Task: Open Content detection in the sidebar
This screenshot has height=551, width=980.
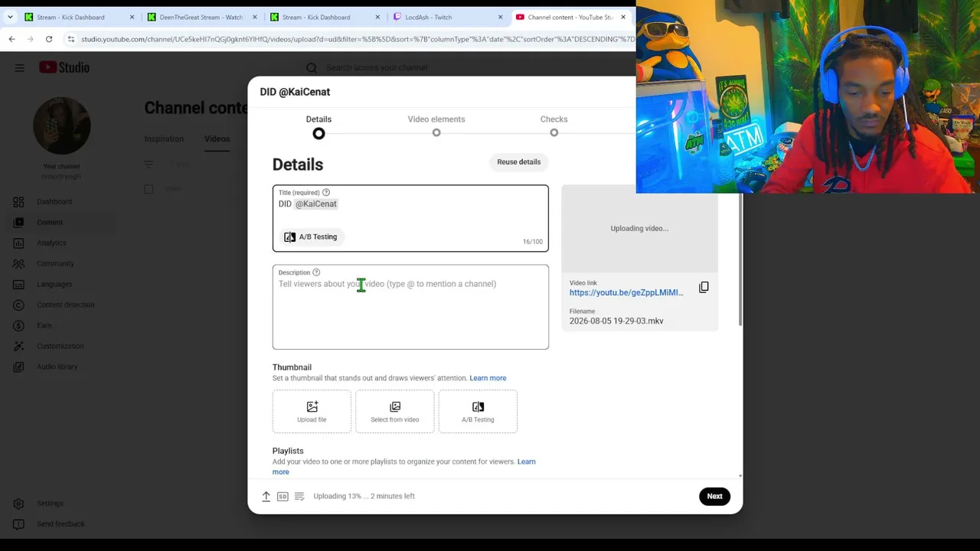Action: (66, 305)
